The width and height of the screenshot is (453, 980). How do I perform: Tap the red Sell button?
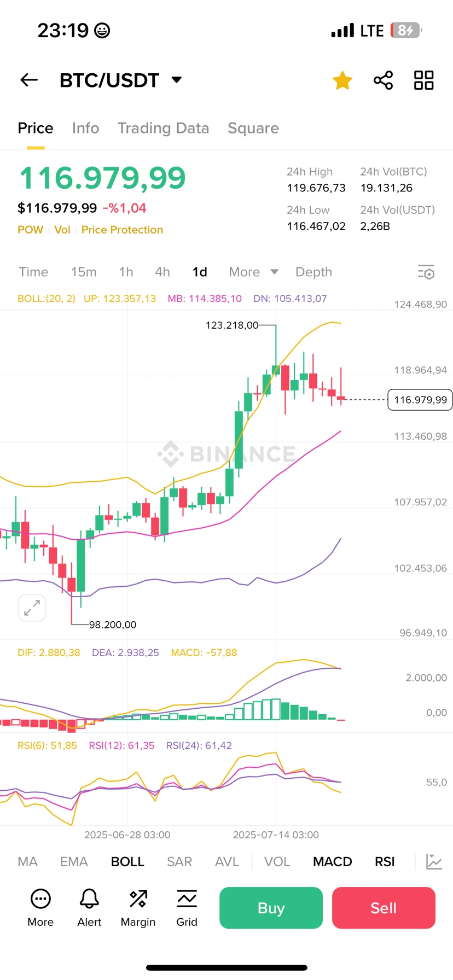pos(384,908)
